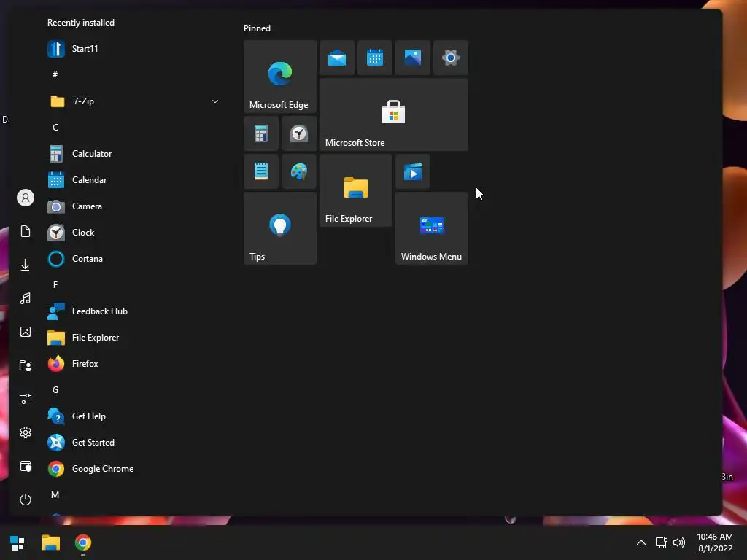Open the Windows Menu tile
Image resolution: width=747 pixels, height=560 pixels.
432,228
